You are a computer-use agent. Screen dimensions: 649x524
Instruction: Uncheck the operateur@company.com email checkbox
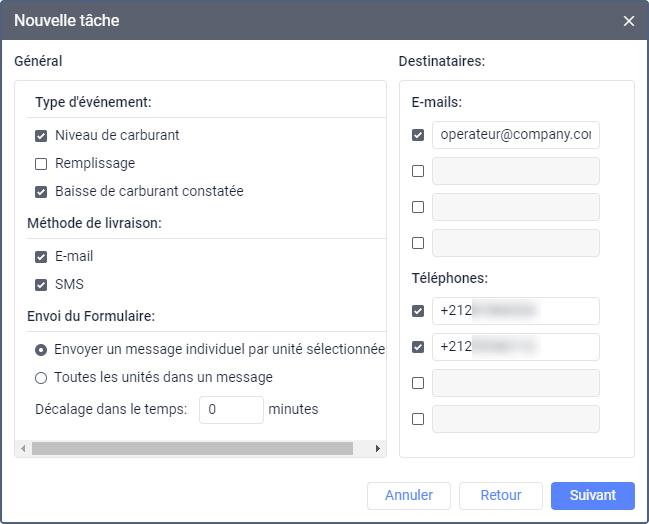418,135
